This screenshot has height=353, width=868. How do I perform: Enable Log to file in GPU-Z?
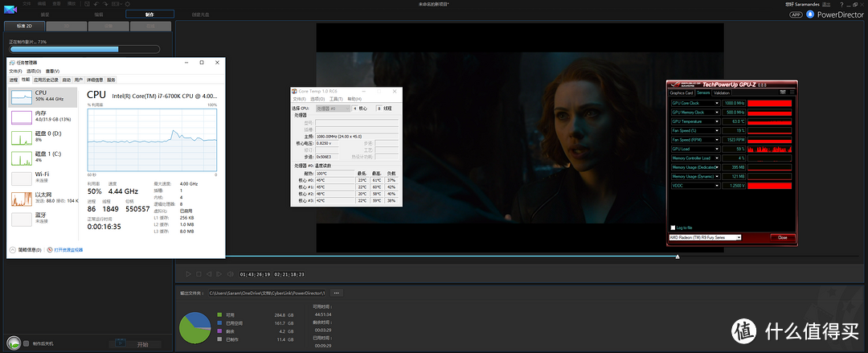[674, 228]
